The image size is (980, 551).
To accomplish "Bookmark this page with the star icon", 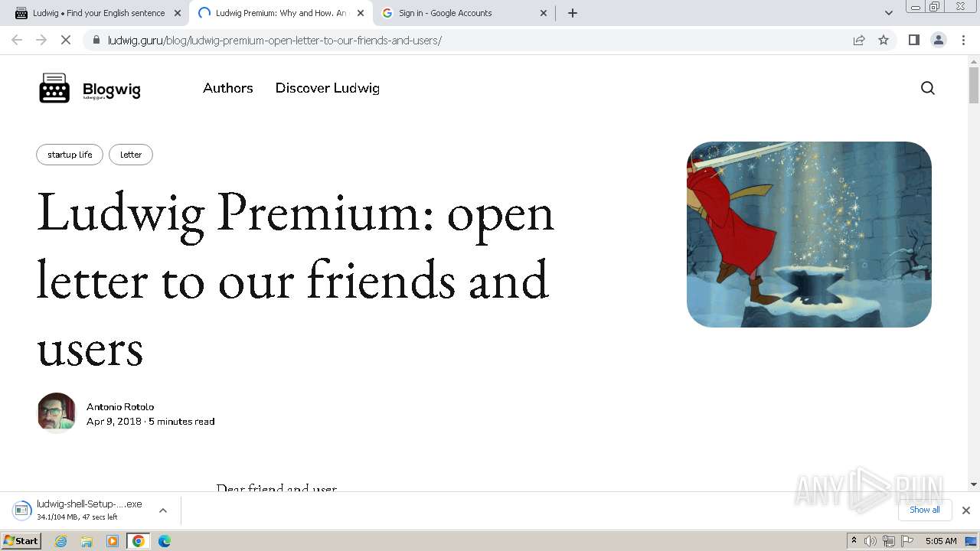I will click(884, 40).
